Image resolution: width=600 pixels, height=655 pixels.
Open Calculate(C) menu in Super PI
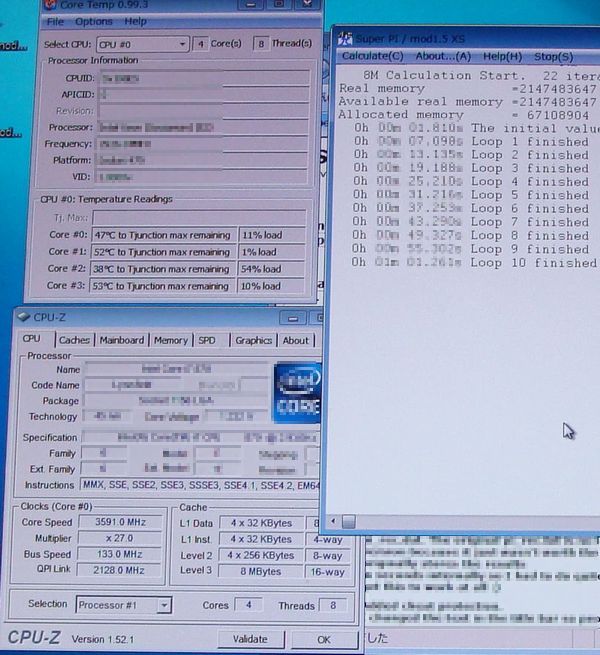[x=372, y=56]
